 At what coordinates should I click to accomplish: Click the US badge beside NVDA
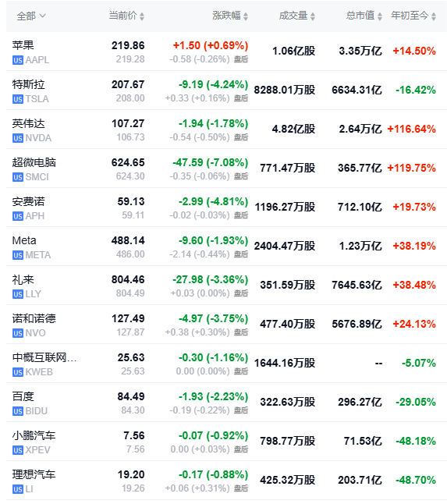[18, 138]
